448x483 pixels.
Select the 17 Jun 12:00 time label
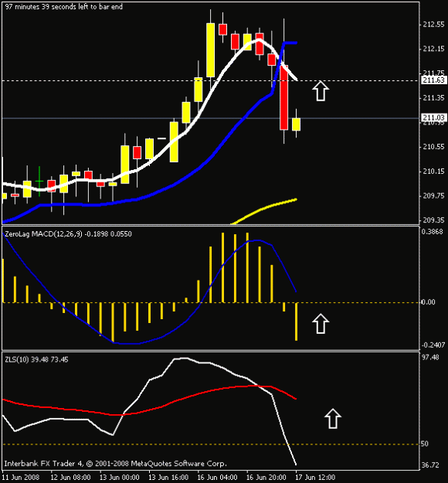(x=315, y=478)
